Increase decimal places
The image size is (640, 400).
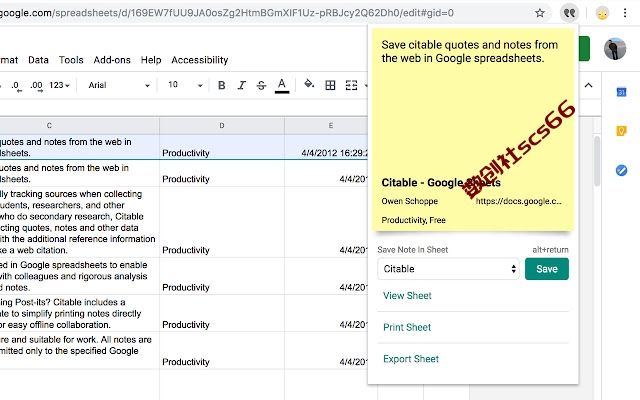click(x=36, y=86)
